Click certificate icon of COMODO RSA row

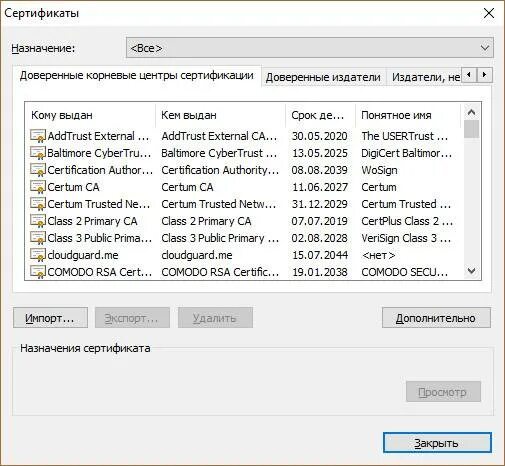point(38,272)
